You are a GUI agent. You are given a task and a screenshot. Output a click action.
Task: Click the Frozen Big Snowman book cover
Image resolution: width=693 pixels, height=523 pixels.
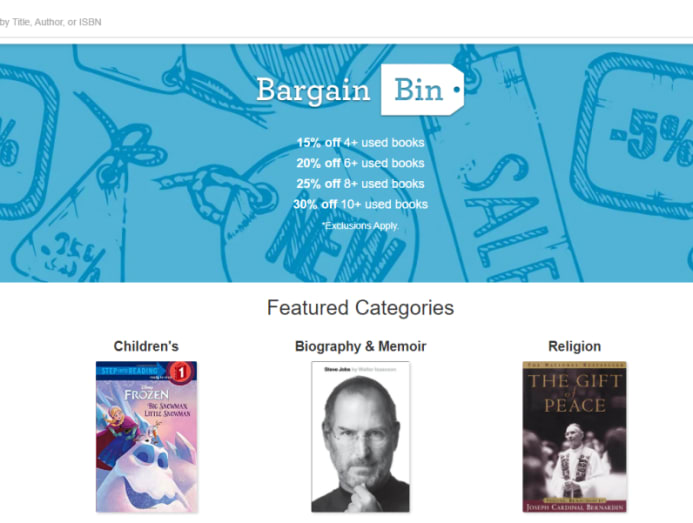coord(146,437)
